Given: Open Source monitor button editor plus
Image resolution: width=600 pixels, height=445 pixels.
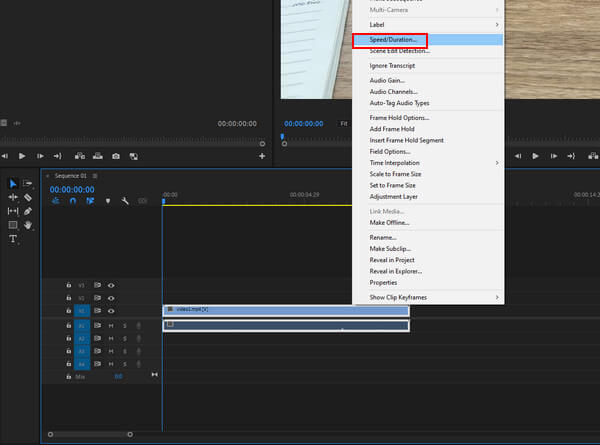Looking at the screenshot, I should (262, 156).
